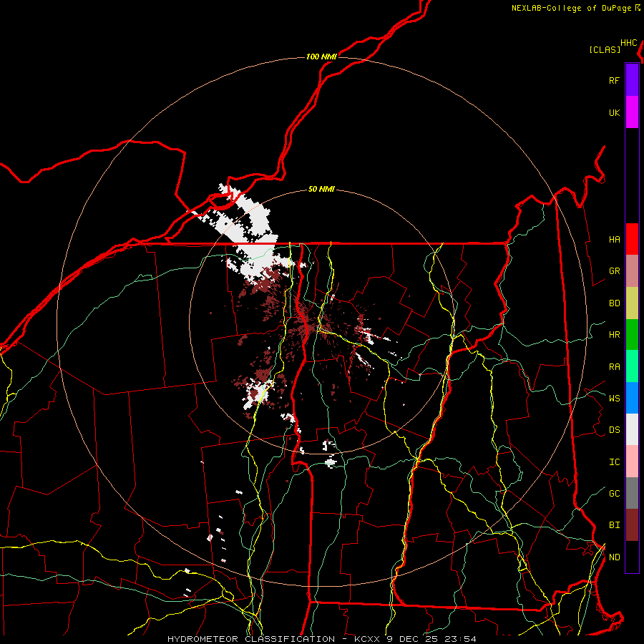Click the magenta UK legend swatch
644x644 pixels.
[632, 112]
